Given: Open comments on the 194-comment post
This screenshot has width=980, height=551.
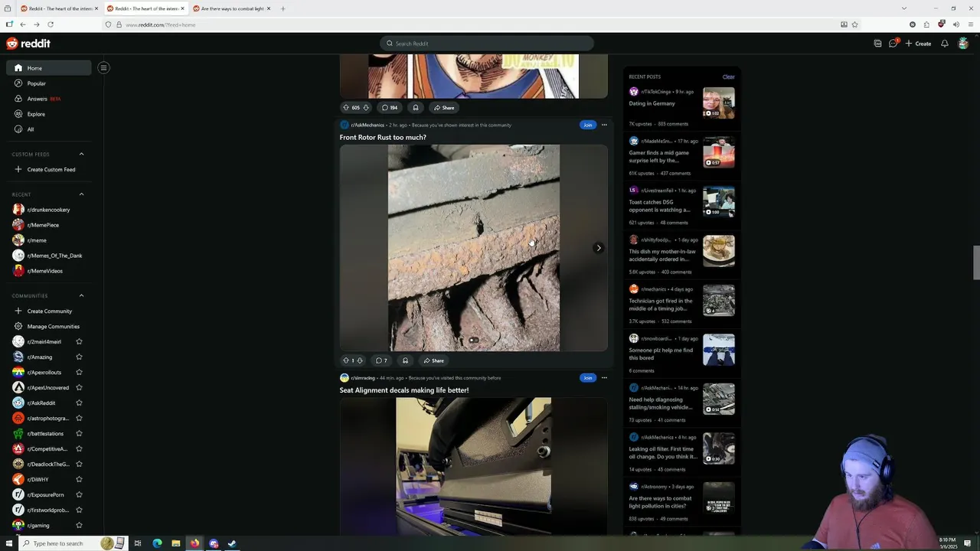Looking at the screenshot, I should [x=389, y=108].
